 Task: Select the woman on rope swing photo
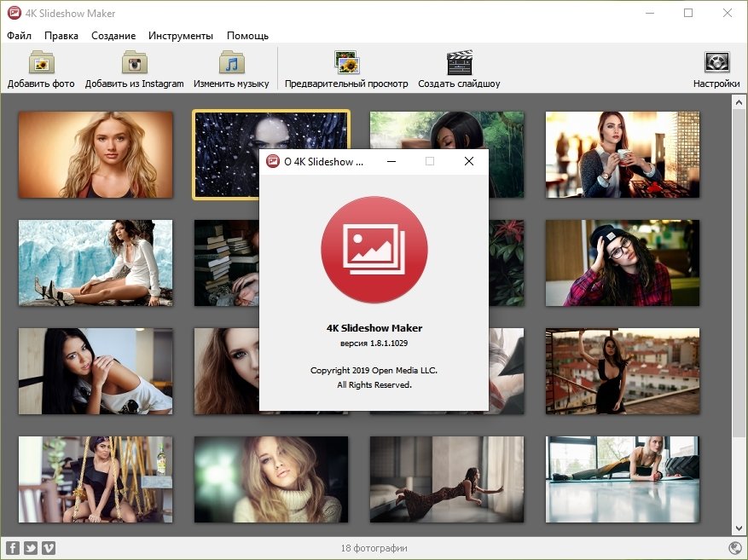[x=96, y=479]
